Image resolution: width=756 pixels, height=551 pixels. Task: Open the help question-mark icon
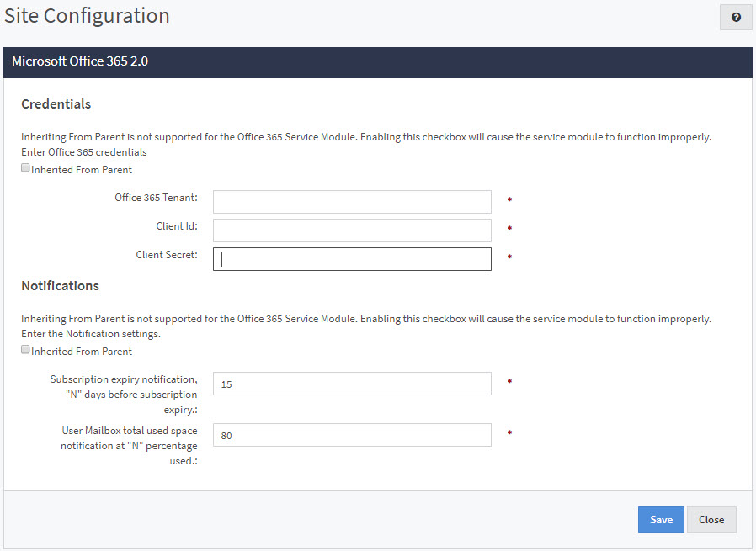coord(736,18)
